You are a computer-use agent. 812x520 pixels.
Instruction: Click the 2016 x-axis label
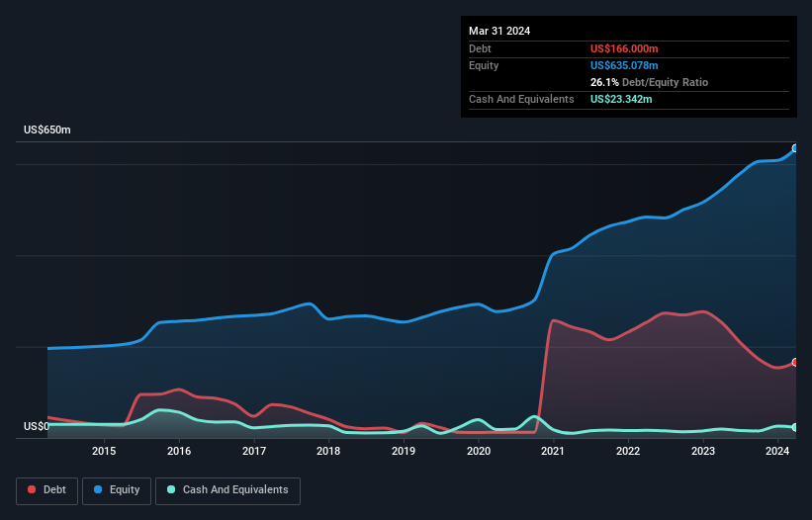coord(179,451)
